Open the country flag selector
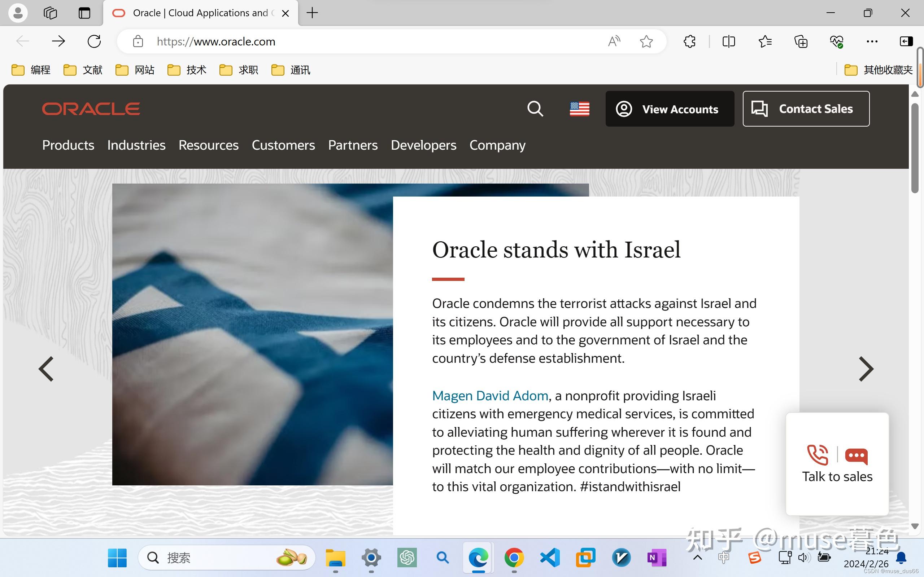Image resolution: width=924 pixels, height=577 pixels. (x=580, y=109)
